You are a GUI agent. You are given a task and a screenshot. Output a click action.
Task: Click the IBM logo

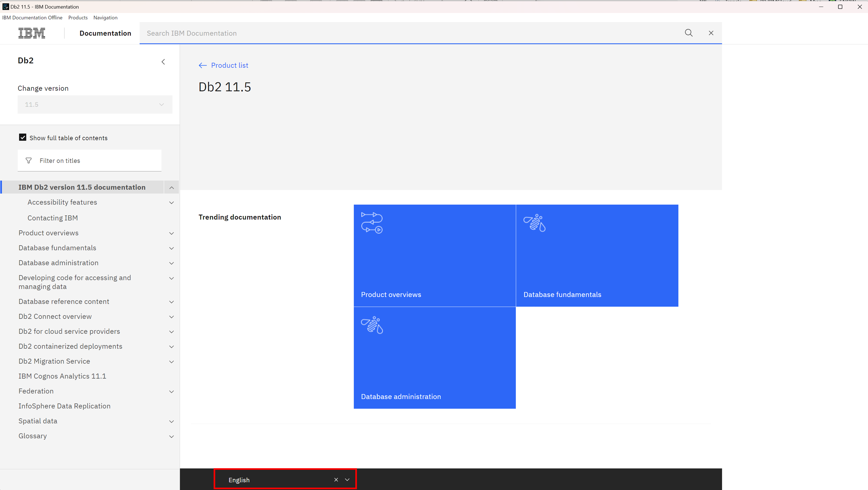coord(32,33)
